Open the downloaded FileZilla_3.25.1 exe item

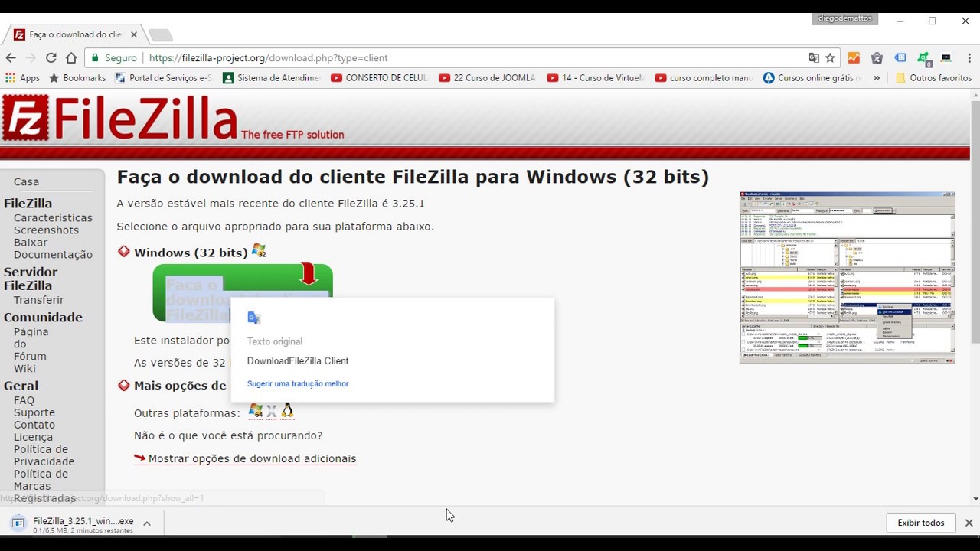[73, 523]
